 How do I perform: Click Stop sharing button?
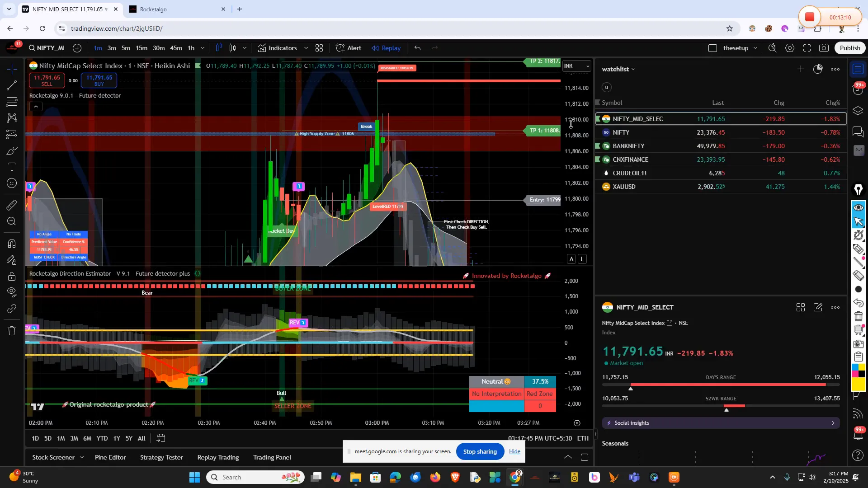(480, 451)
